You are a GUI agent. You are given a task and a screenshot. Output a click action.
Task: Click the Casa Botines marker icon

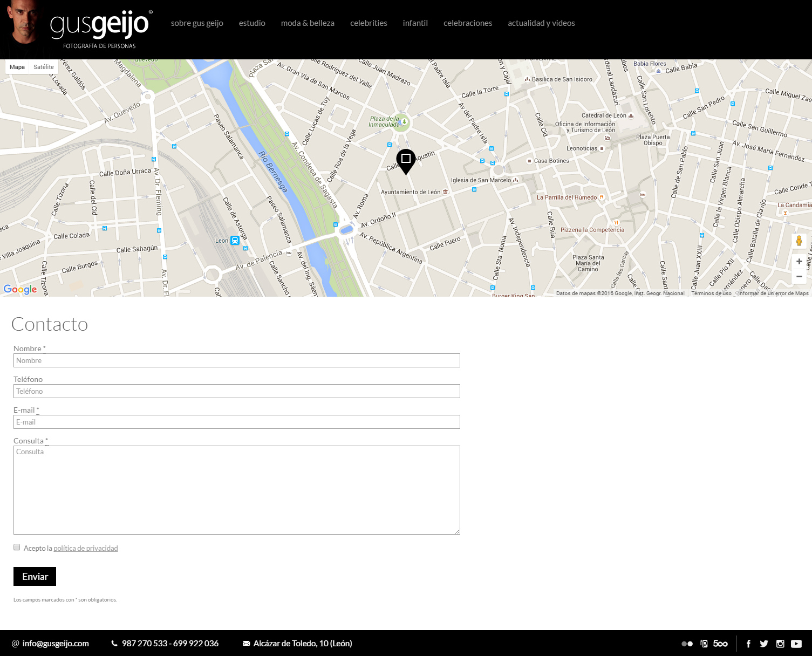[x=529, y=161]
